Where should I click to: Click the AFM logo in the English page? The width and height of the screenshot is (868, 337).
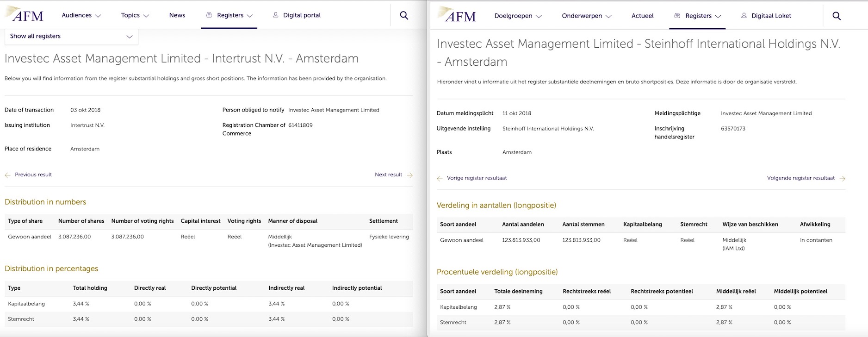pos(25,15)
